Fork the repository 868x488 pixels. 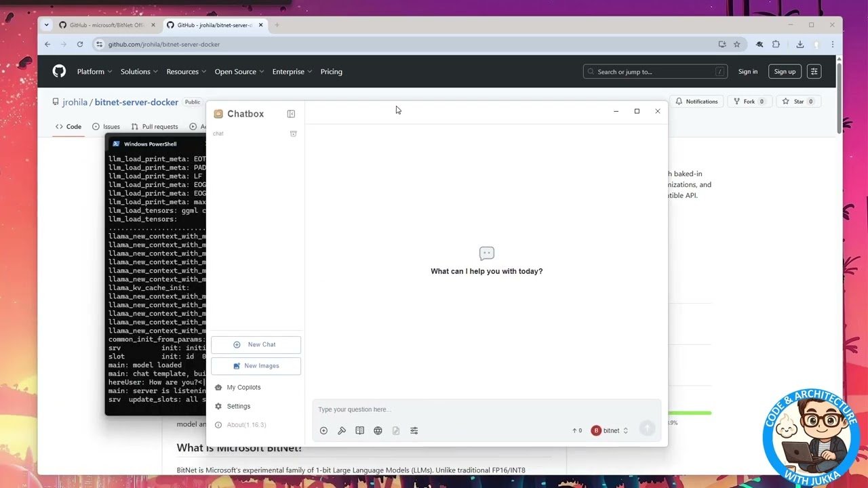[749, 102]
